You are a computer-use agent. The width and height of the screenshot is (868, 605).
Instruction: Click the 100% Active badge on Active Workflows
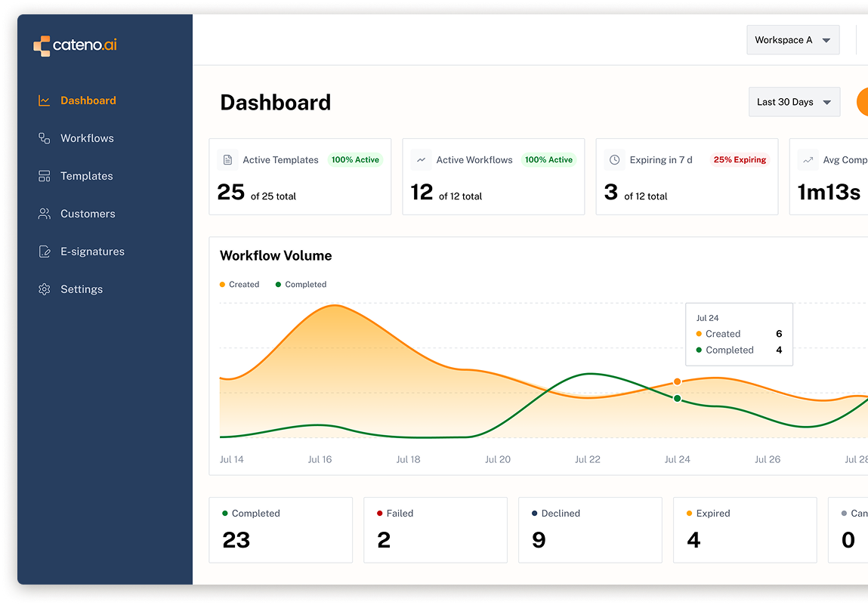pos(548,160)
